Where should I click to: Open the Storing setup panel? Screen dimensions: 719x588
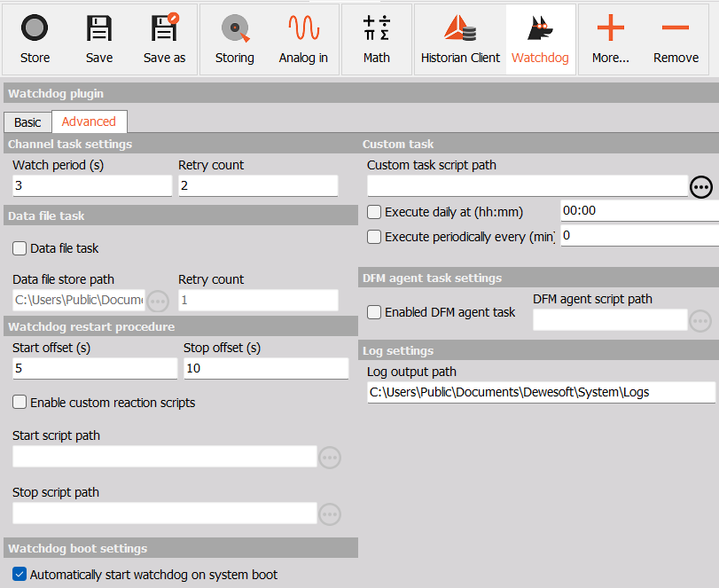(234, 35)
